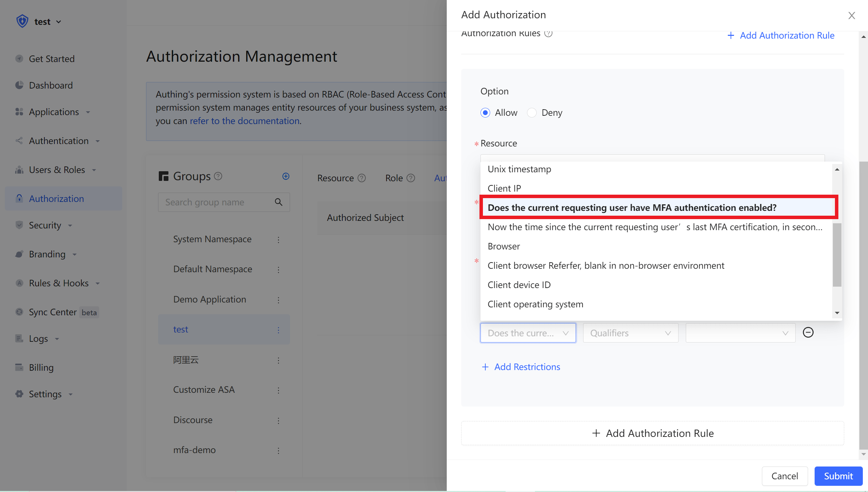Select the Allow radio option

(x=485, y=113)
